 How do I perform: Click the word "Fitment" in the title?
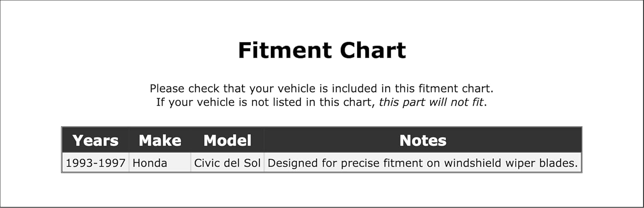click(286, 50)
